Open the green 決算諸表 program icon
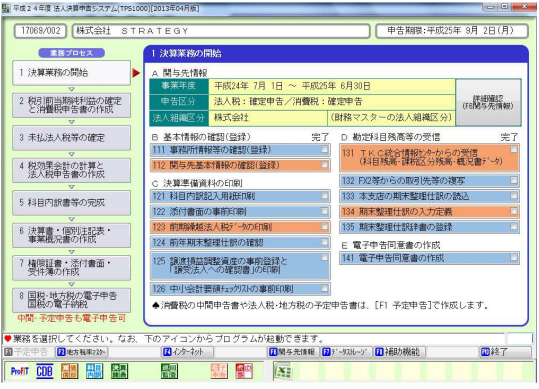The height and width of the screenshot is (389, 539). click(x=119, y=371)
